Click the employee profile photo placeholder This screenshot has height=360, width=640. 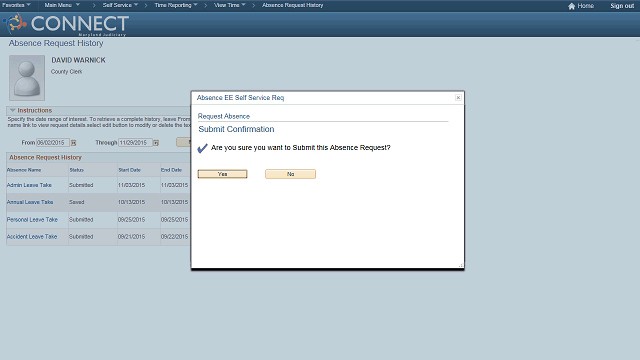pyautogui.click(x=27, y=78)
